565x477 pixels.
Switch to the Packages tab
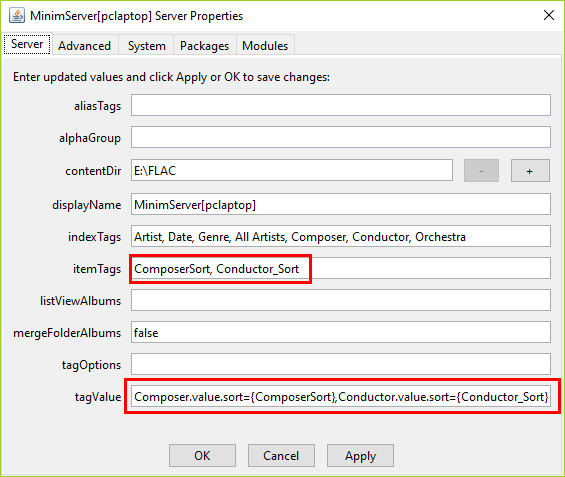pyautogui.click(x=204, y=46)
